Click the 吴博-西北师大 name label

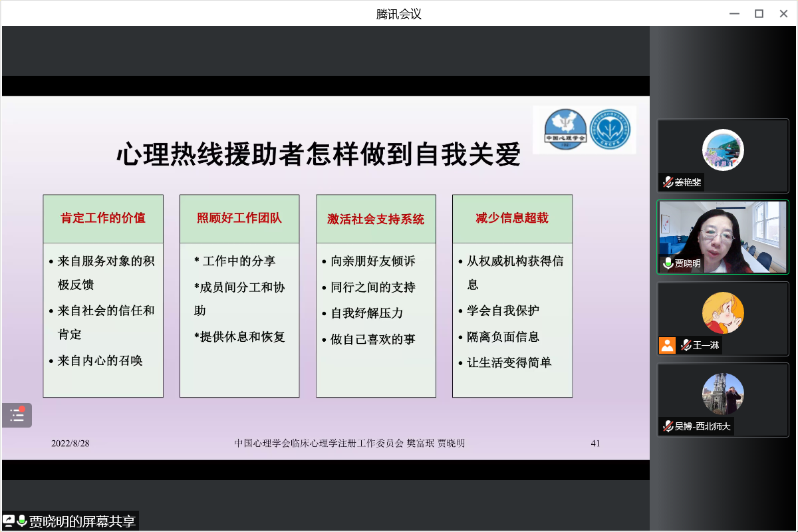[702, 426]
